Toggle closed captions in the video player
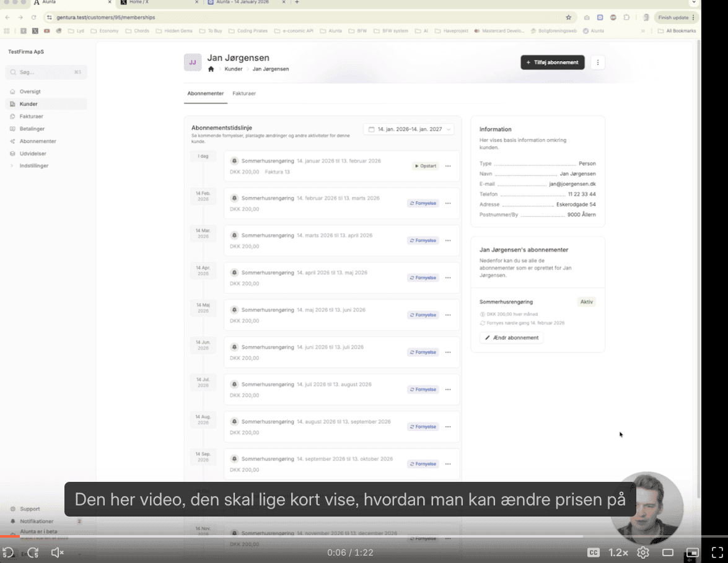This screenshot has width=728, height=563. (x=593, y=552)
